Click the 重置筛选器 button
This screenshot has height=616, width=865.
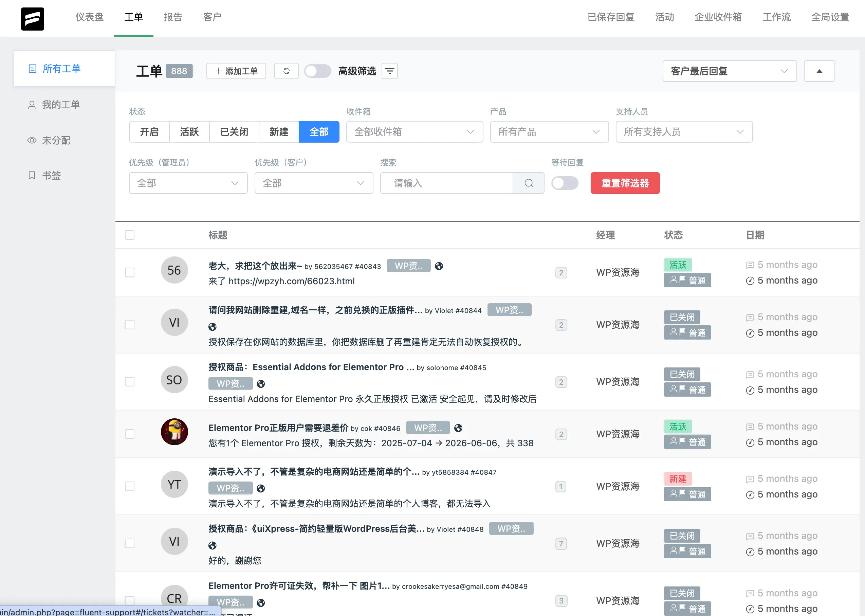point(625,183)
